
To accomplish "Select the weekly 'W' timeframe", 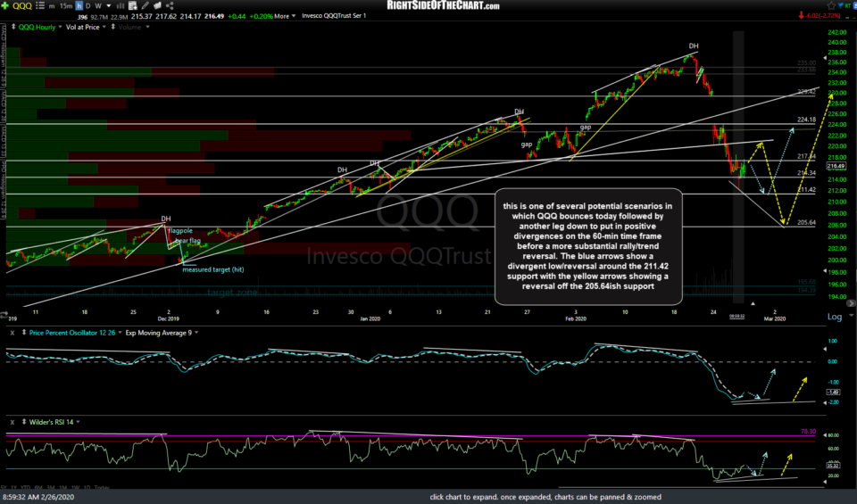I will pos(98,6).
